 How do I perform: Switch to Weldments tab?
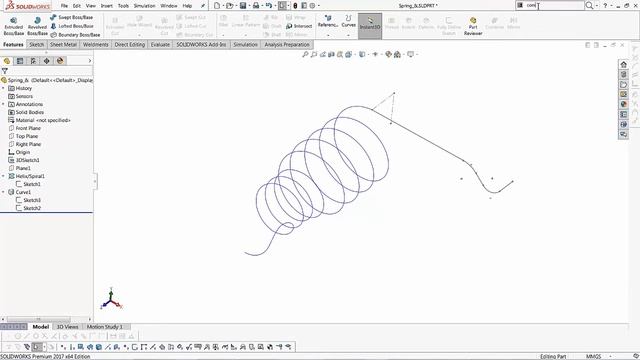click(96, 44)
